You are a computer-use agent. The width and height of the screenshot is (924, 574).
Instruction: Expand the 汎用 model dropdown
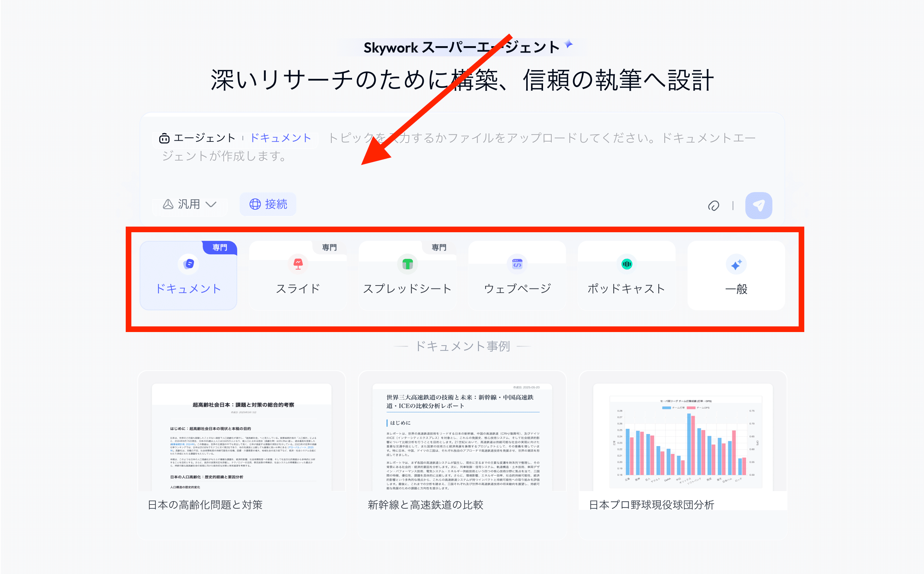point(189,204)
